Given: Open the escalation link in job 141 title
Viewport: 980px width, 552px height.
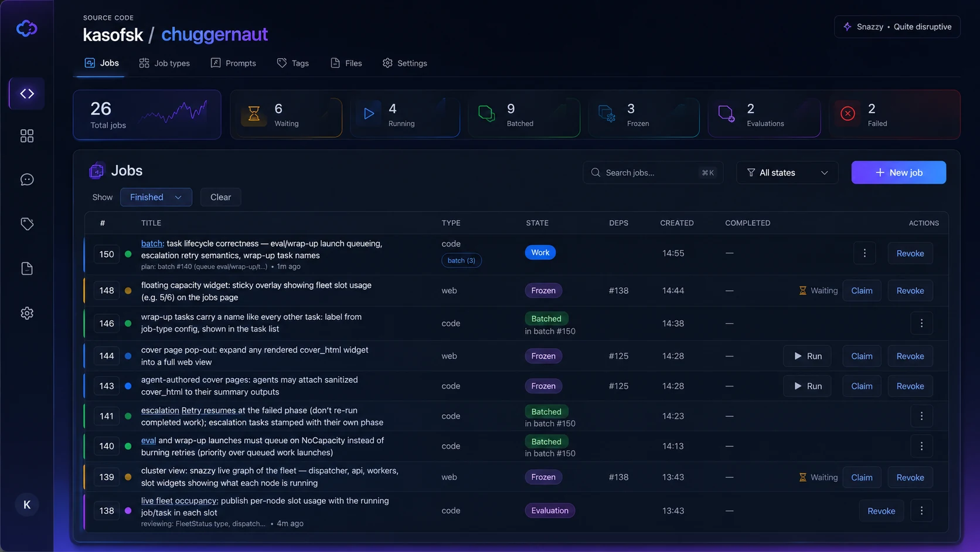Looking at the screenshot, I should [x=160, y=410].
